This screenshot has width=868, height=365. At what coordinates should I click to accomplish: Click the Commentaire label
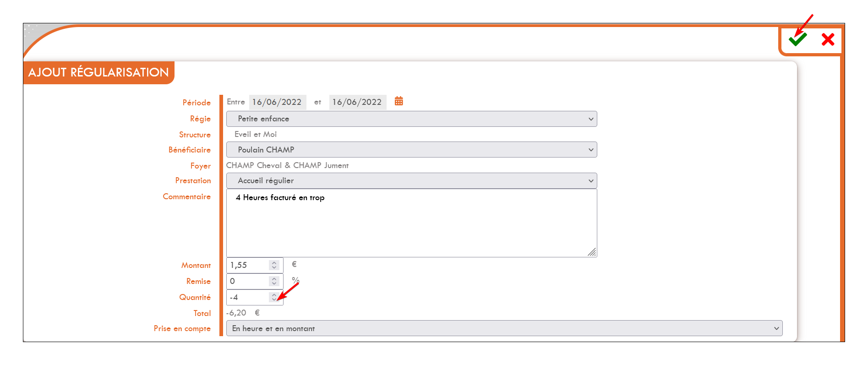pos(187,196)
